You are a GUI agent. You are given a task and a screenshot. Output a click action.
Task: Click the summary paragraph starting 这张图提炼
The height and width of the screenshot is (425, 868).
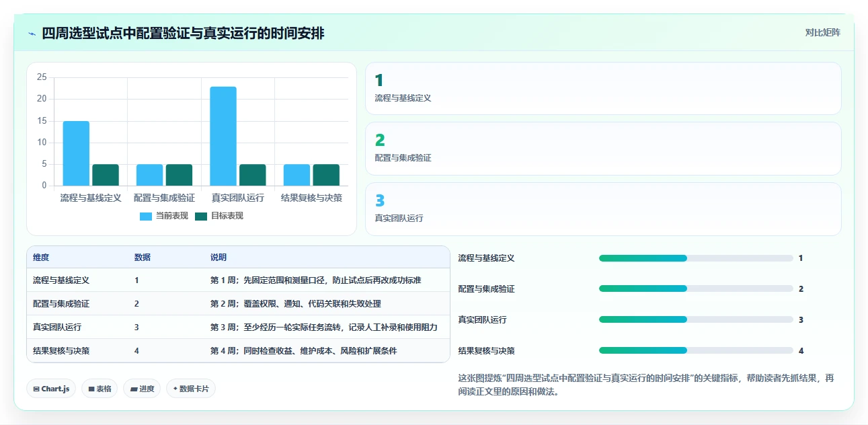click(645, 385)
